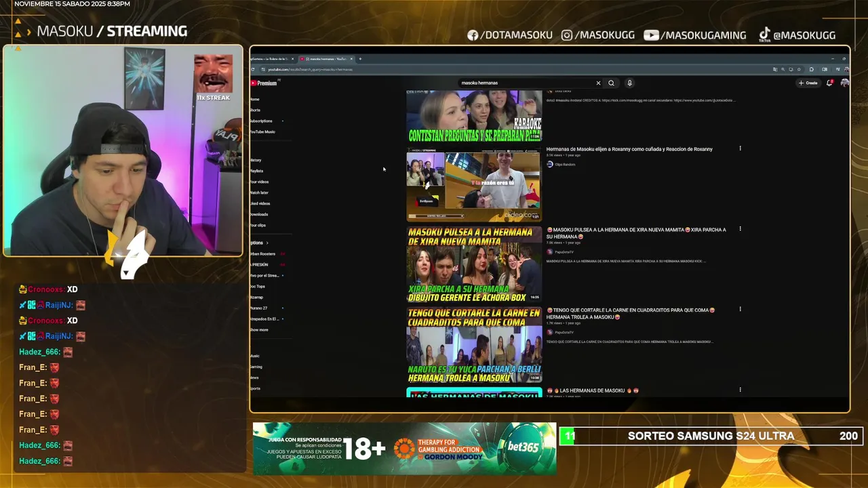Screen dimensions: 868x488
Task: Click the zoom magnifier icon in address bar
Action: point(783,69)
